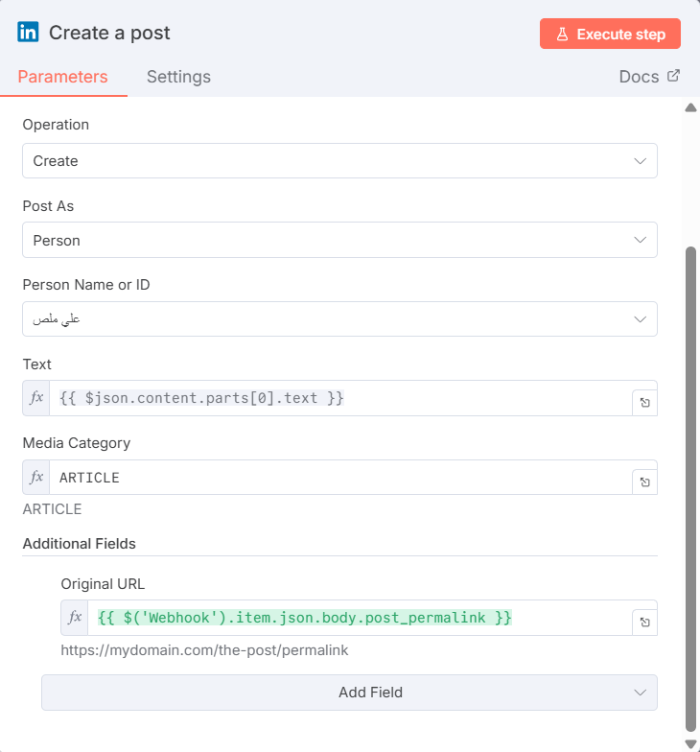The width and height of the screenshot is (700, 752).
Task: Switch to the Parameters tab
Action: point(62,77)
